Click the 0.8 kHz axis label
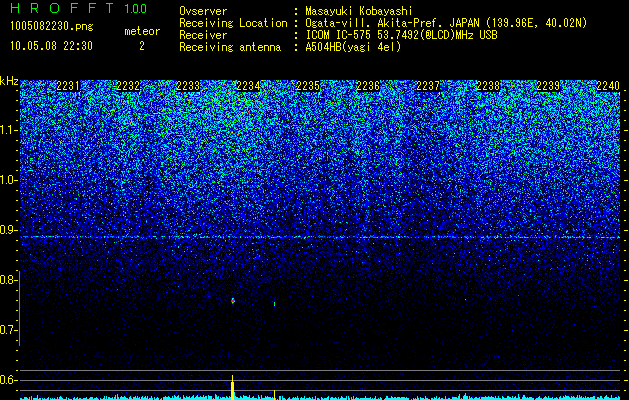 pos(8,280)
